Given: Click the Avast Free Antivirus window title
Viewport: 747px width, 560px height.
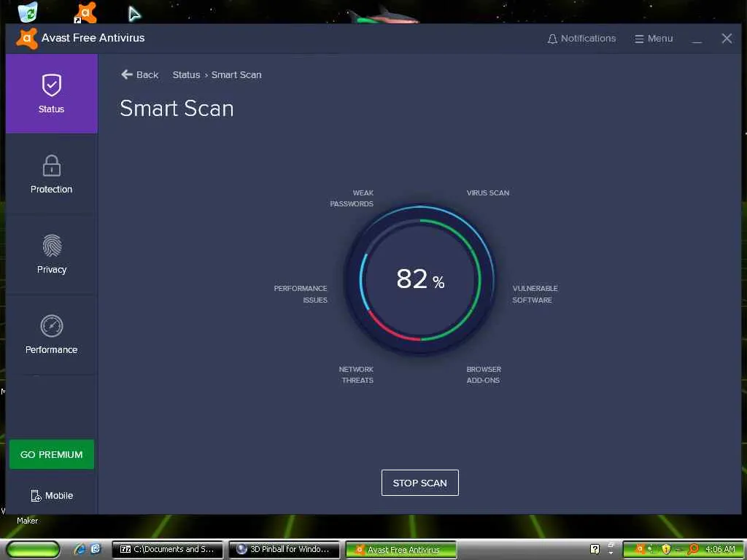Looking at the screenshot, I should point(93,38).
